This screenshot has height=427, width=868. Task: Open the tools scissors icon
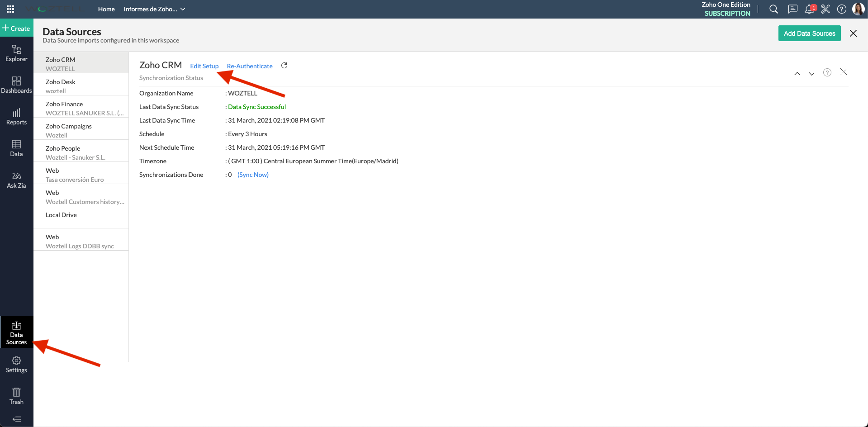point(825,9)
